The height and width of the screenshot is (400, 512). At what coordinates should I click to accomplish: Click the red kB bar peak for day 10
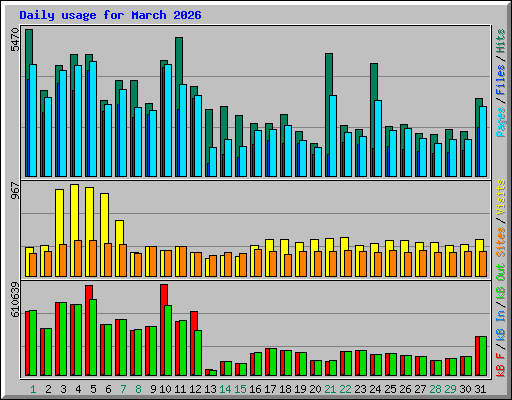[x=164, y=294]
